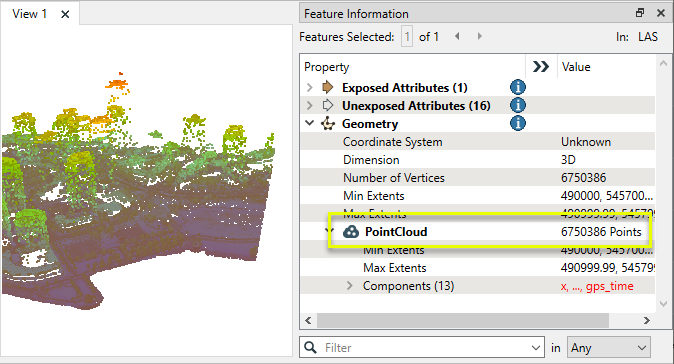Screen dimensions: 674x364
Task: Open the 'in Any' dropdown
Action: coord(608,348)
